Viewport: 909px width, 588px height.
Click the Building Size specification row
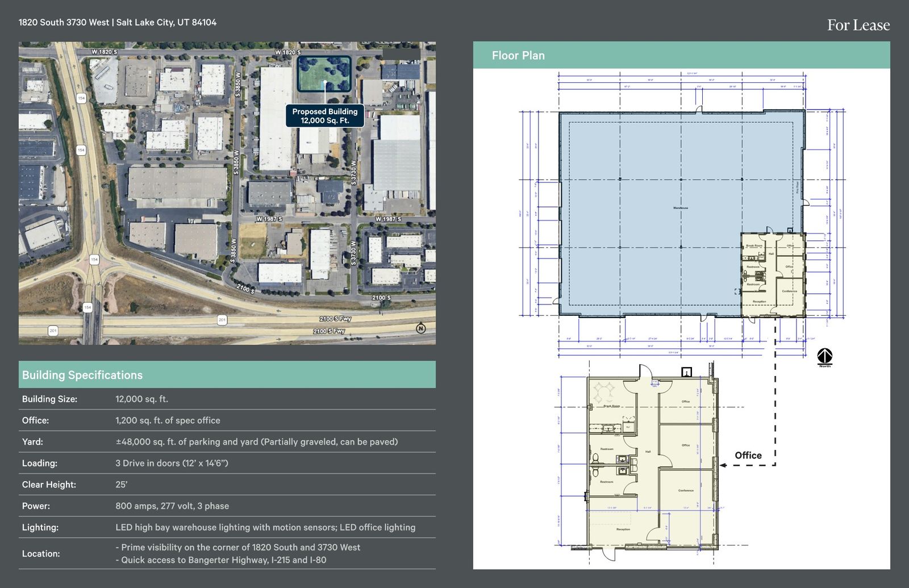tap(227, 399)
